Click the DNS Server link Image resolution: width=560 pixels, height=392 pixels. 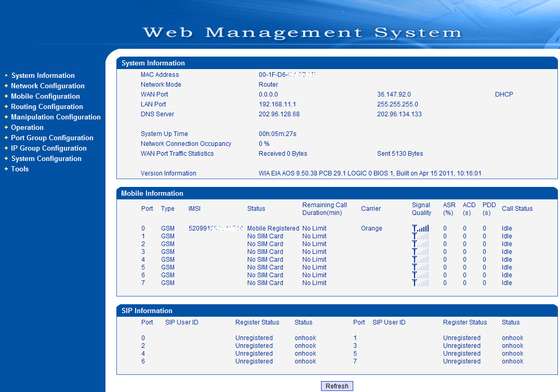(x=157, y=114)
